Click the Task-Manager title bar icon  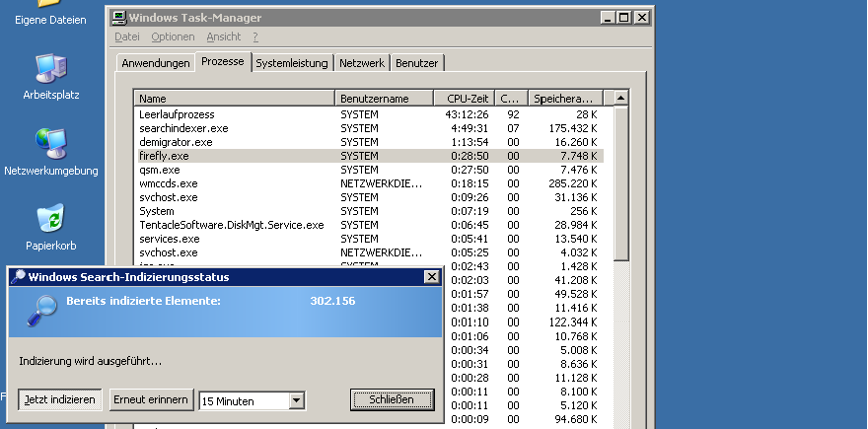(x=119, y=18)
